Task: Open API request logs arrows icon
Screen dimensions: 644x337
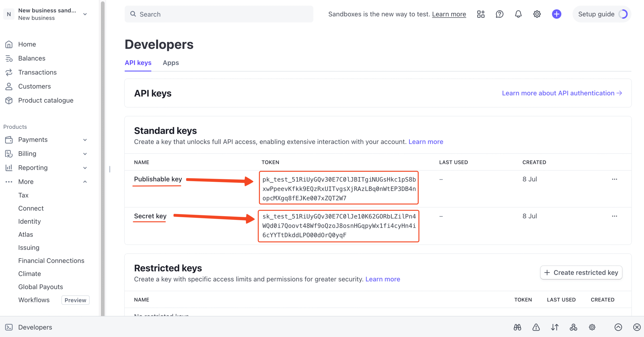Action: pos(554,327)
